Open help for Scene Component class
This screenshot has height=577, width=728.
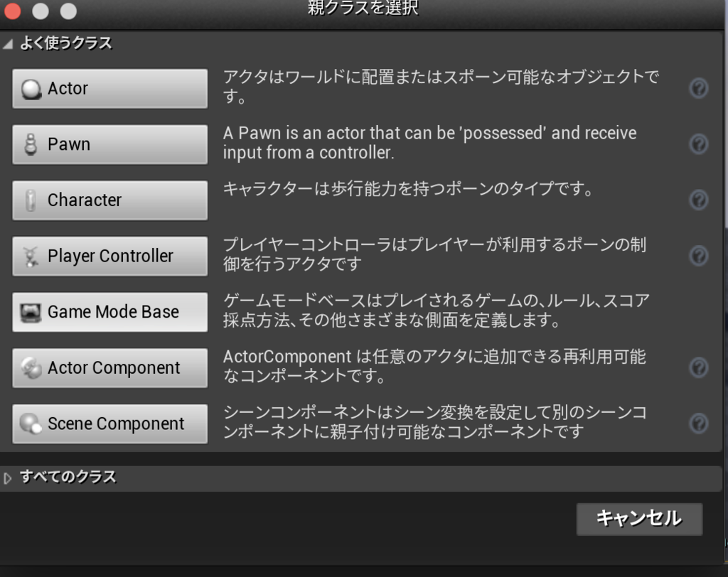(x=698, y=424)
